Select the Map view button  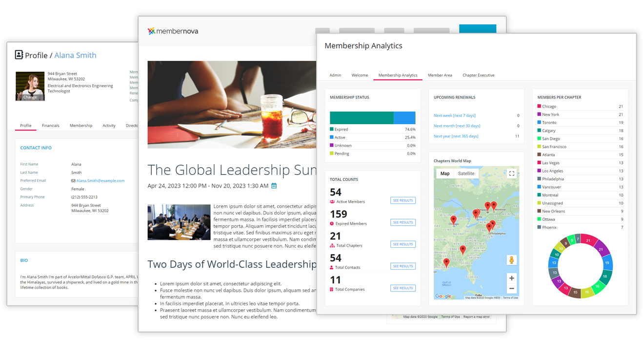[x=445, y=173]
